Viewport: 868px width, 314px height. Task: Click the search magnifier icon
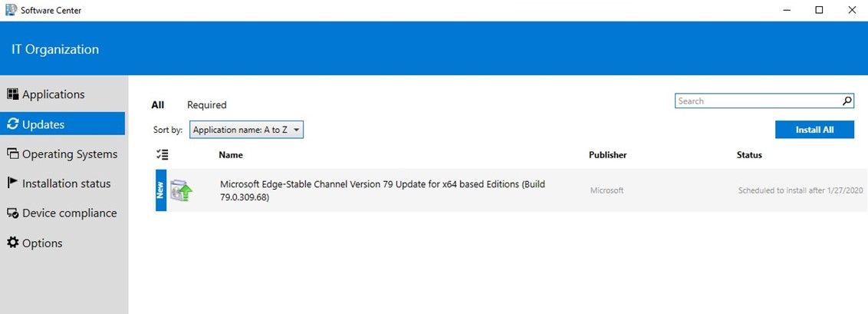click(847, 101)
